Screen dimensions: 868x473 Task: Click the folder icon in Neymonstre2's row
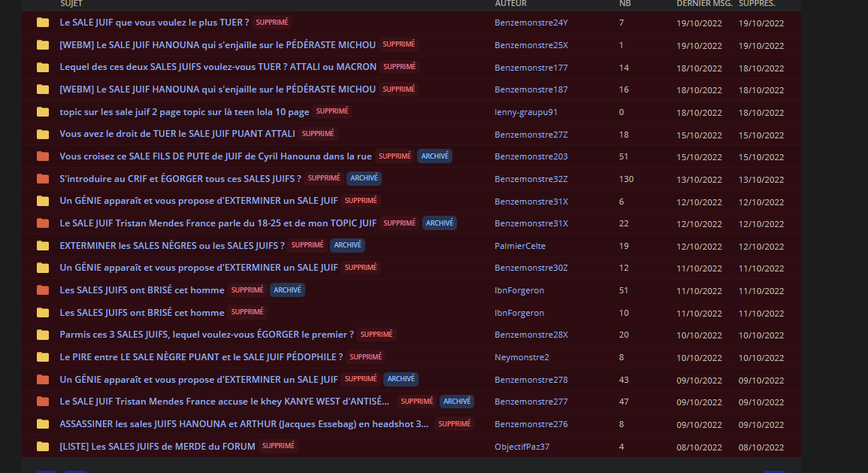(x=43, y=357)
